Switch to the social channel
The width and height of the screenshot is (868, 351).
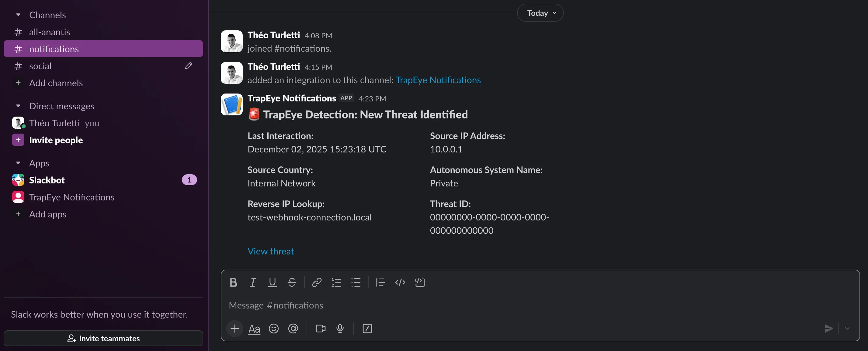(x=40, y=66)
